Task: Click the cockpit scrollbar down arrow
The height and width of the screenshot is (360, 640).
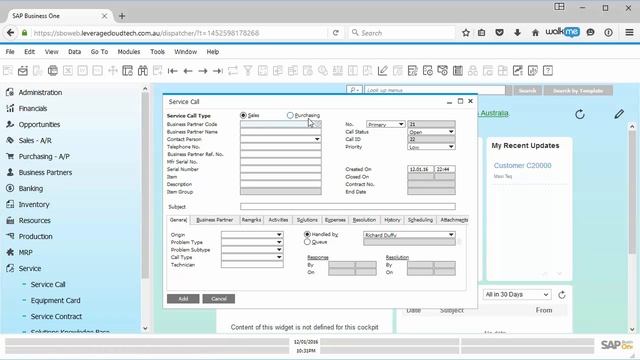Action: (x=632, y=329)
